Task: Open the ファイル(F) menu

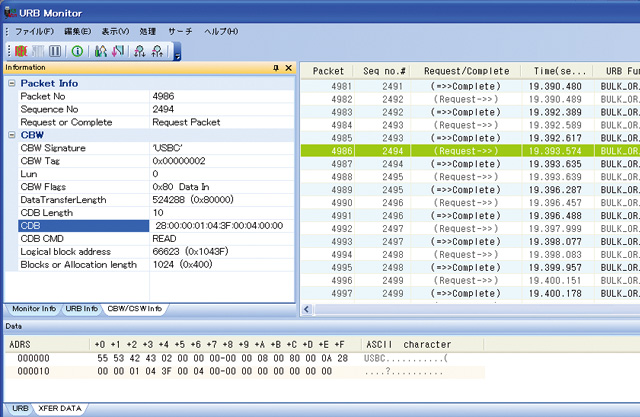Action: pos(34,31)
